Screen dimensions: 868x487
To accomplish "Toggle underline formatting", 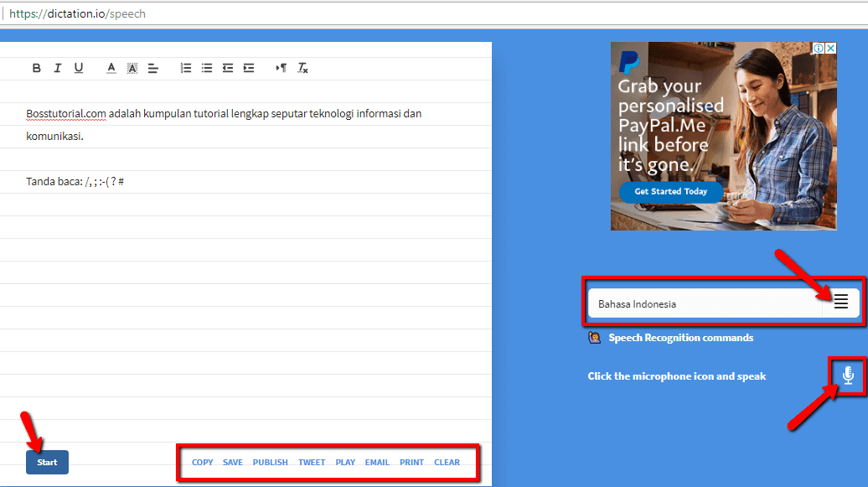I will (x=78, y=68).
